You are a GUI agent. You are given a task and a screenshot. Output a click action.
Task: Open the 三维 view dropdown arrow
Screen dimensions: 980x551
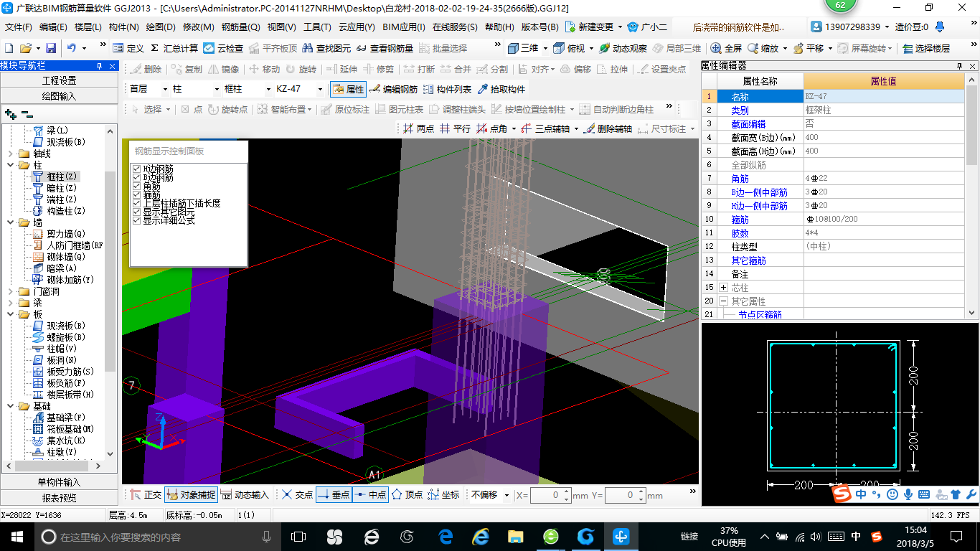tap(545, 48)
